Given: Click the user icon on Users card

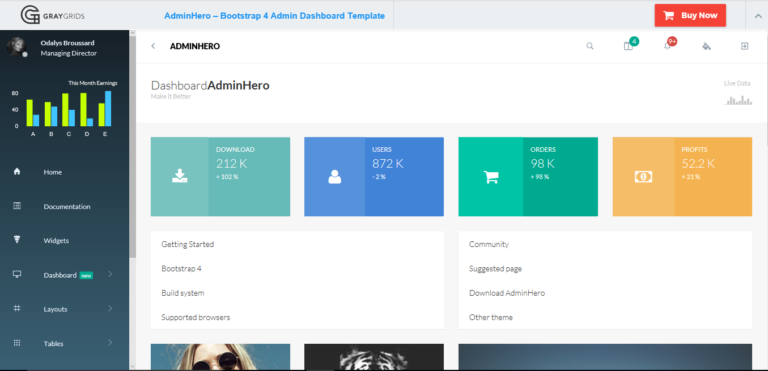Looking at the screenshot, I should (335, 176).
